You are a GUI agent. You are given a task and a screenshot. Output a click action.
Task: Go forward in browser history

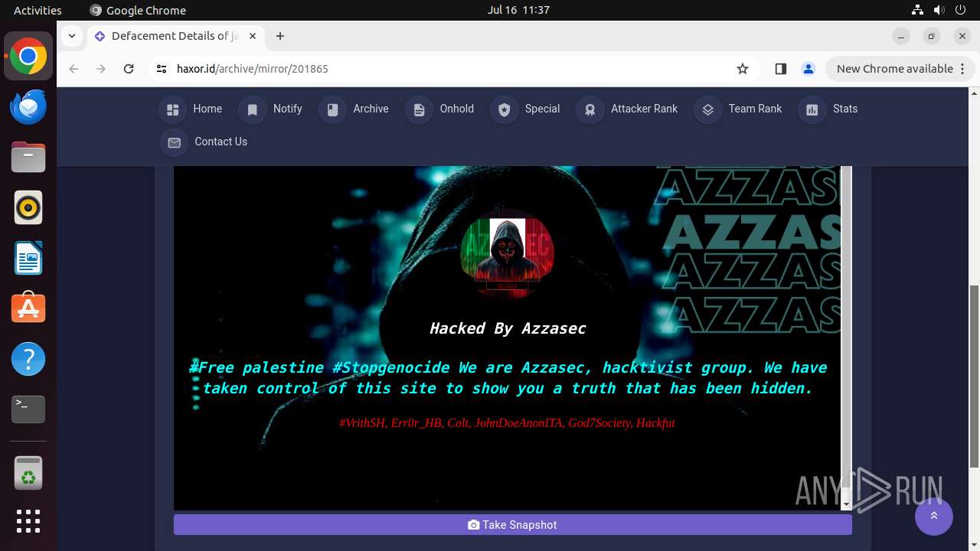[x=101, y=69]
